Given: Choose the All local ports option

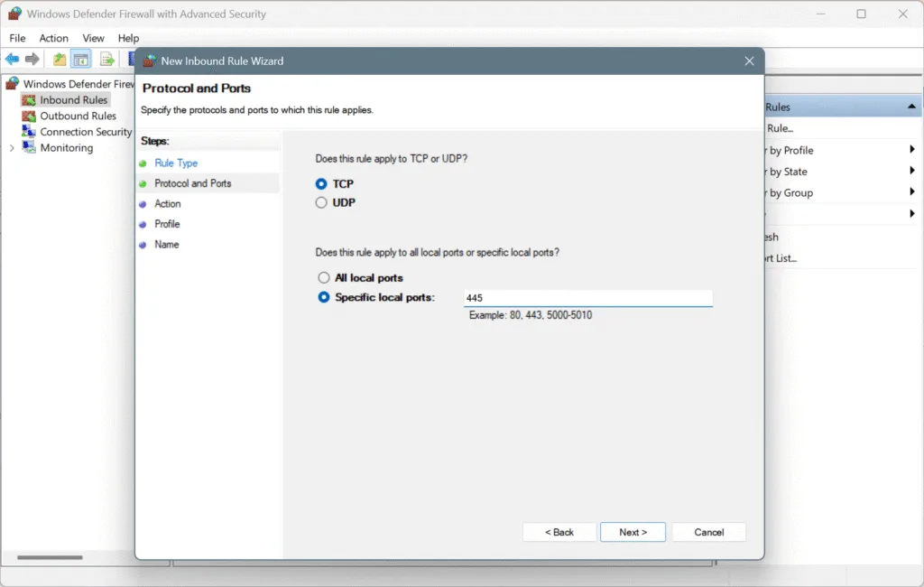Looking at the screenshot, I should pyautogui.click(x=323, y=277).
